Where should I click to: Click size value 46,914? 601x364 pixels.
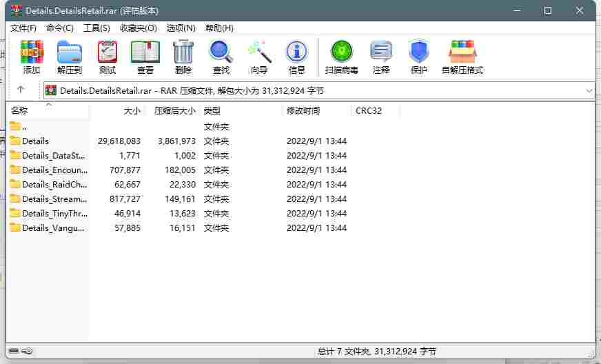tap(128, 213)
